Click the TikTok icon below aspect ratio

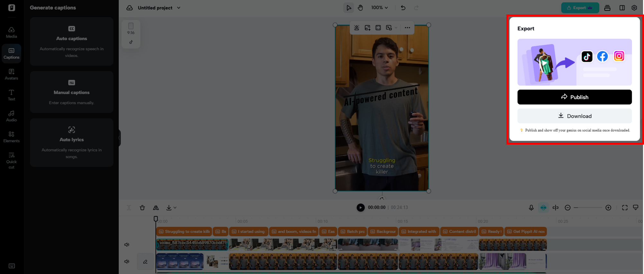[131, 42]
